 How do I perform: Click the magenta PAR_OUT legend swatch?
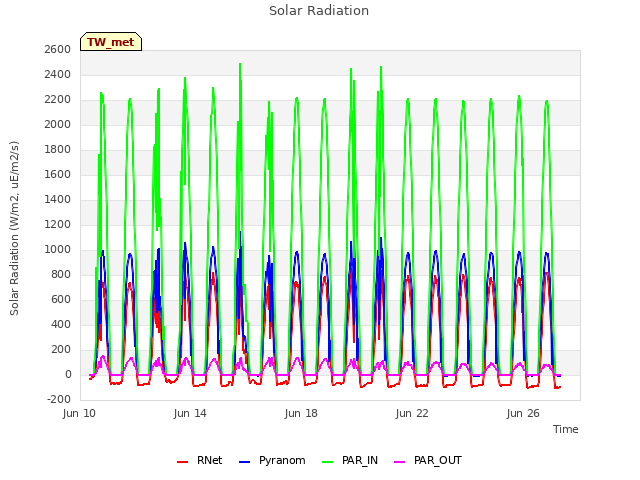coord(400,462)
